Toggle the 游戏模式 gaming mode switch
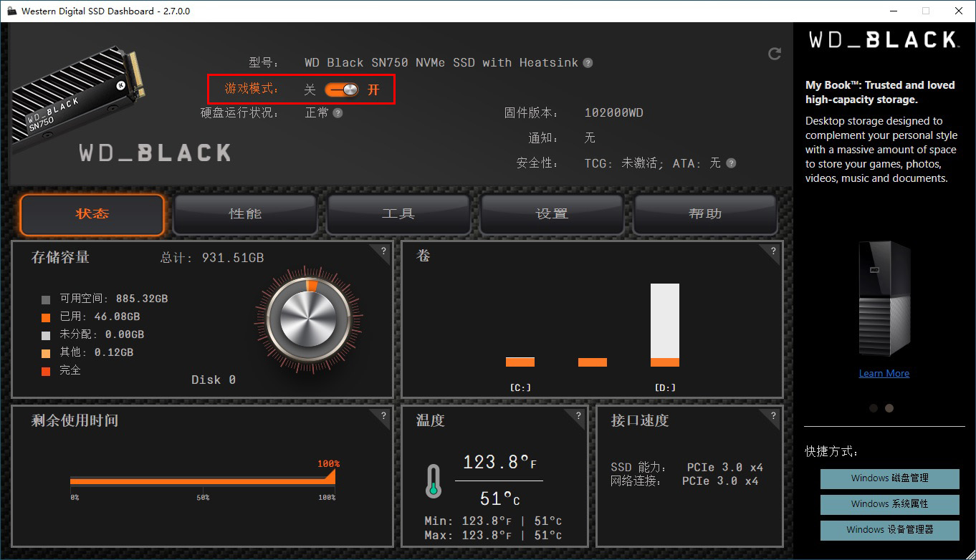The image size is (976, 560). point(341,90)
